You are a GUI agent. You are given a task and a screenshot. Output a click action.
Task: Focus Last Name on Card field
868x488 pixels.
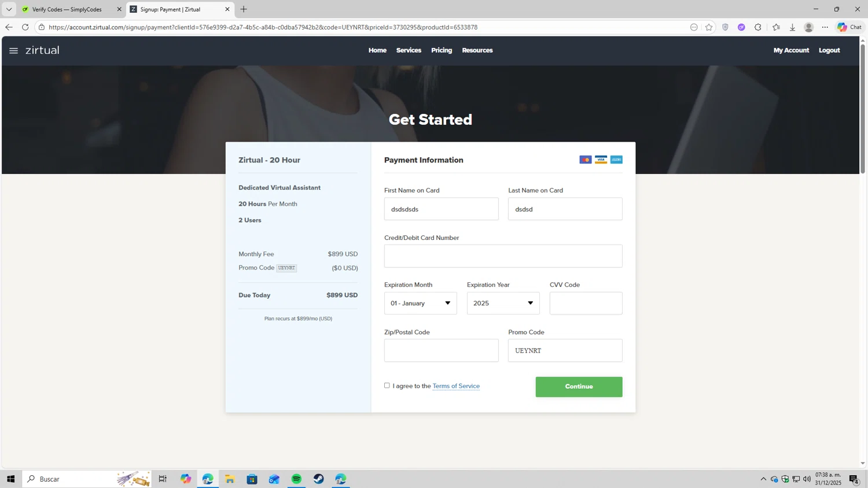coord(565,209)
